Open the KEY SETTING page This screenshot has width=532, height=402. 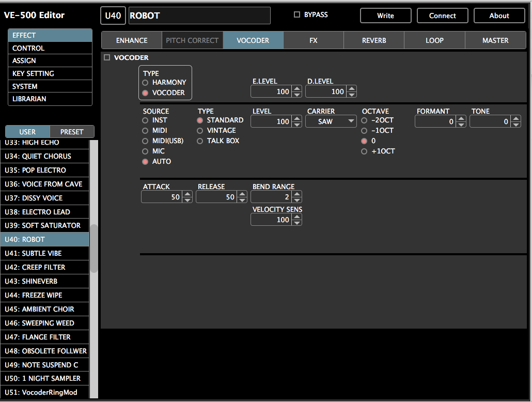50,73
